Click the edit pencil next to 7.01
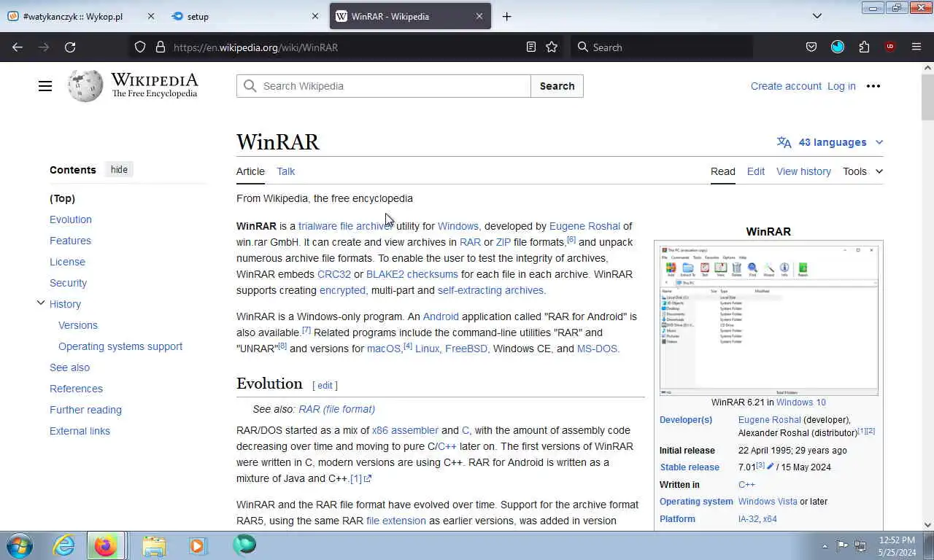934x560 pixels. pos(771,467)
